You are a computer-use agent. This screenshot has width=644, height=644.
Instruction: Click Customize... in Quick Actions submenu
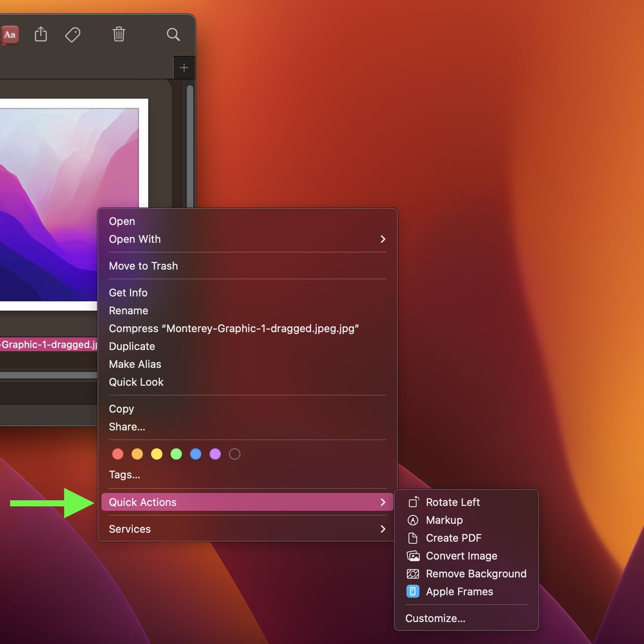pos(435,618)
